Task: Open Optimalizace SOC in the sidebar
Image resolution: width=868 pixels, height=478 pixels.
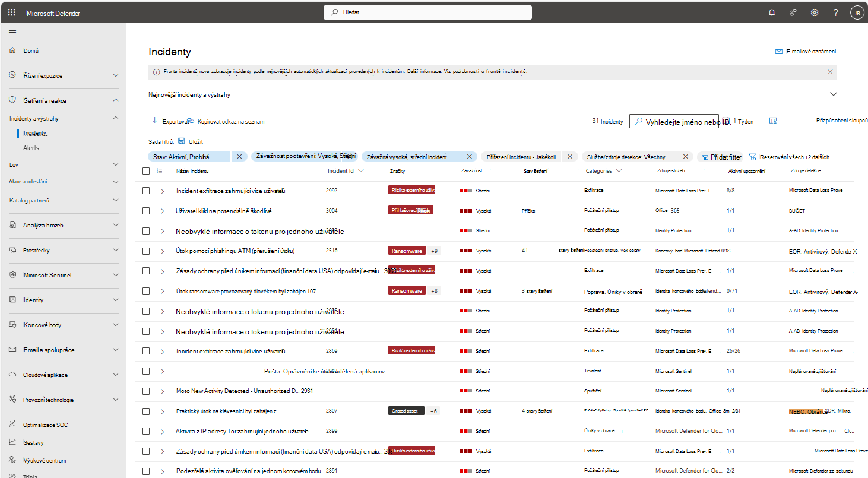Action: pos(45,425)
